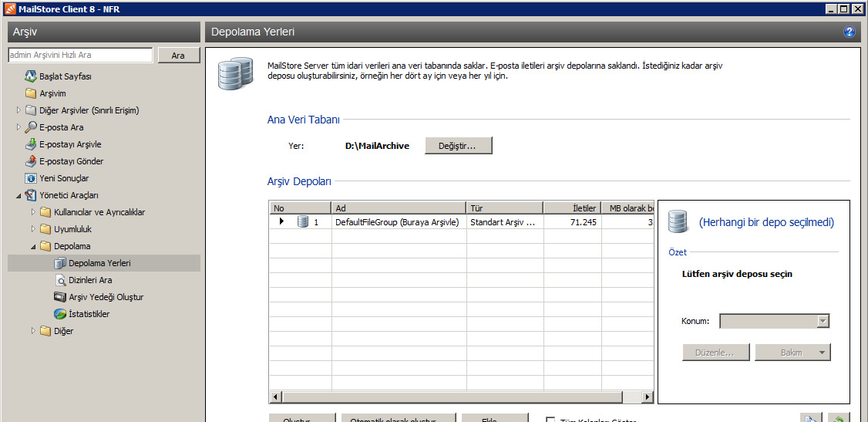Viewport: 868px width, 422px height.
Task: Toggle Tüm Kolonları Göster checkbox
Action: [551, 420]
